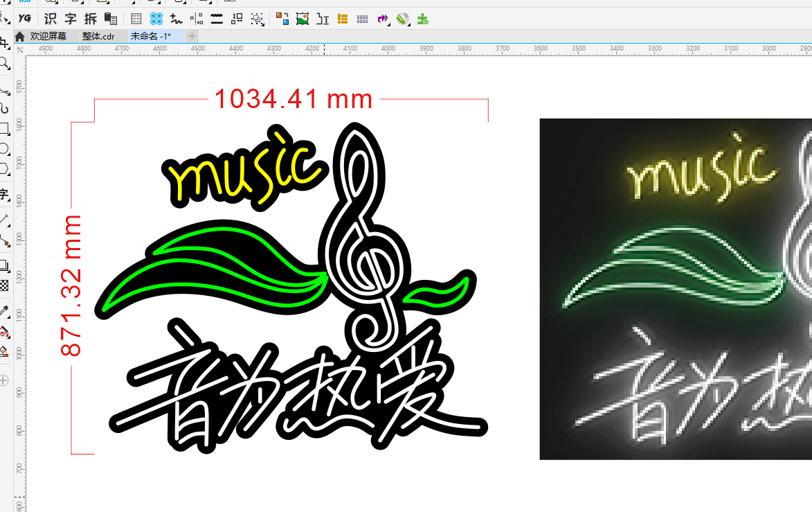
Task: Open the toolbox quick customize plus button
Action: click(x=4, y=380)
